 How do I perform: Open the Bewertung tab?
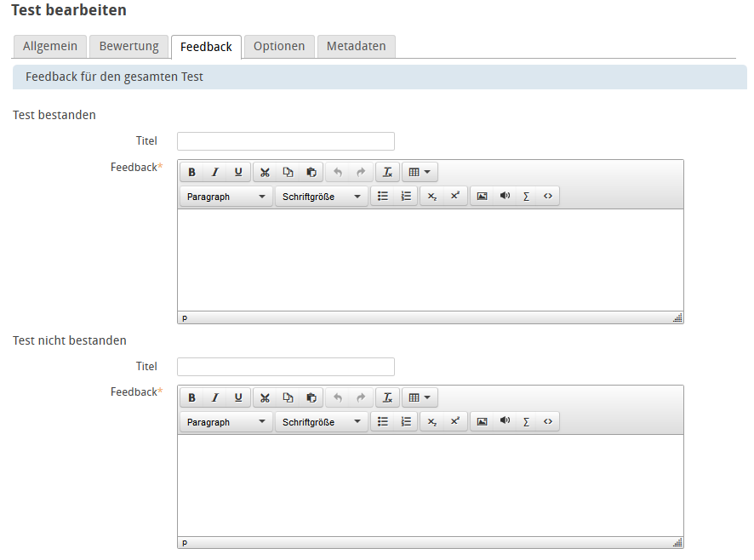(x=129, y=47)
